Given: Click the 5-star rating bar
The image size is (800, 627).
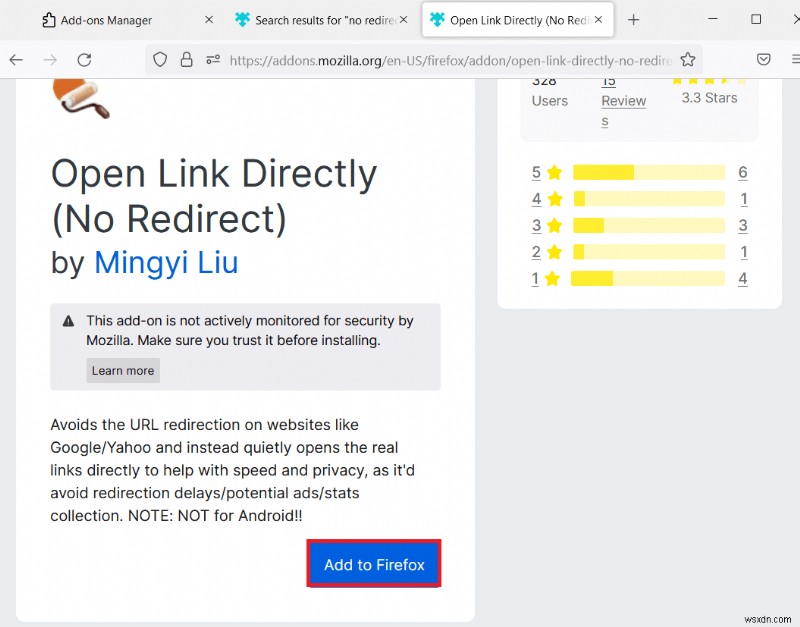Looking at the screenshot, I should (648, 172).
